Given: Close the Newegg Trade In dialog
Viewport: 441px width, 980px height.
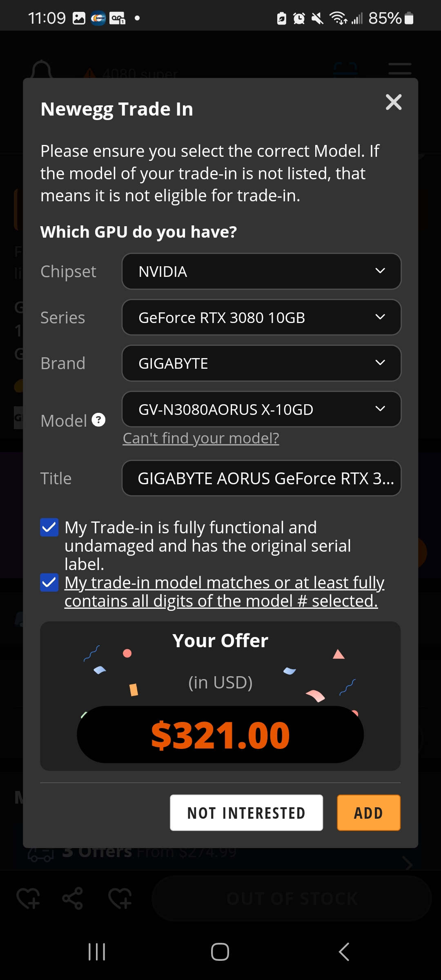Looking at the screenshot, I should (x=394, y=102).
